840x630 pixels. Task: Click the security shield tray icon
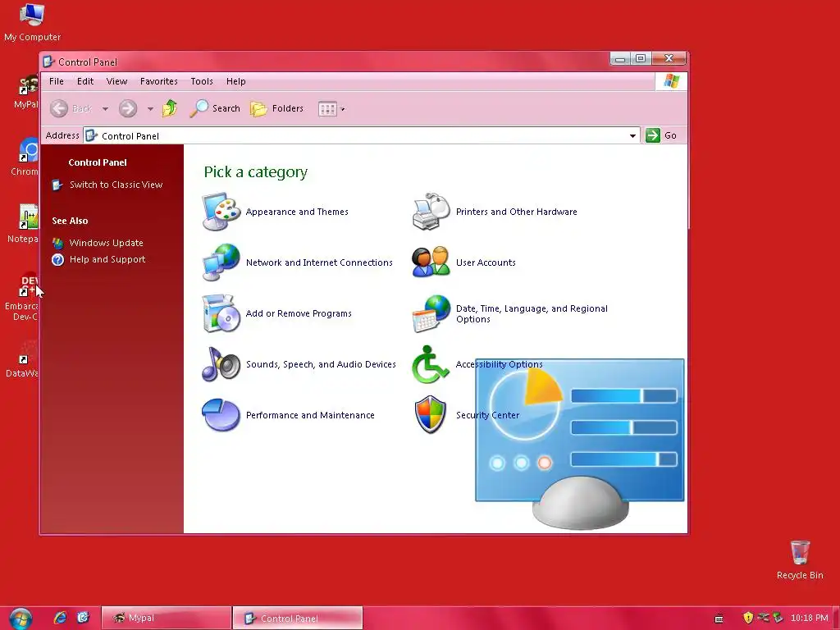point(748,618)
